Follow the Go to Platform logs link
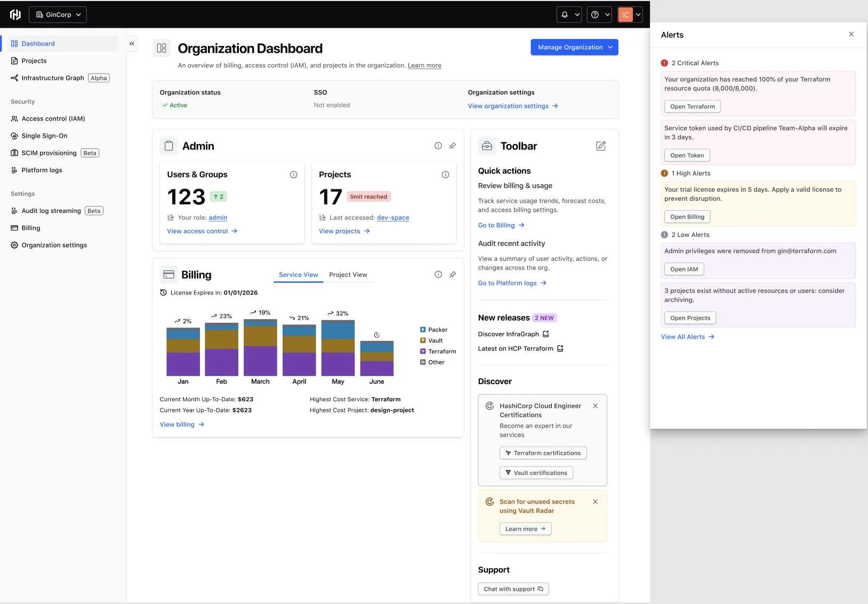Viewport: 868px width, 604px height. pos(512,283)
